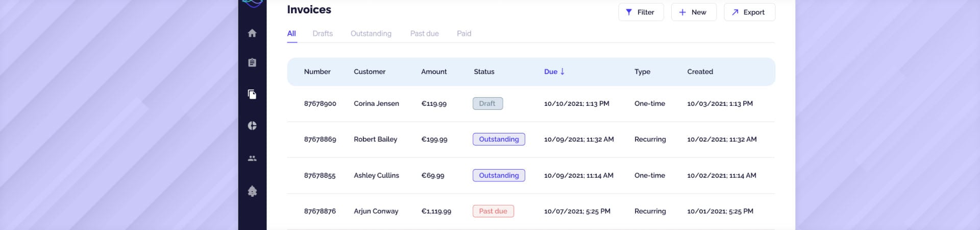Open the pie chart reports icon
This screenshot has height=230, width=980.
click(x=252, y=126)
